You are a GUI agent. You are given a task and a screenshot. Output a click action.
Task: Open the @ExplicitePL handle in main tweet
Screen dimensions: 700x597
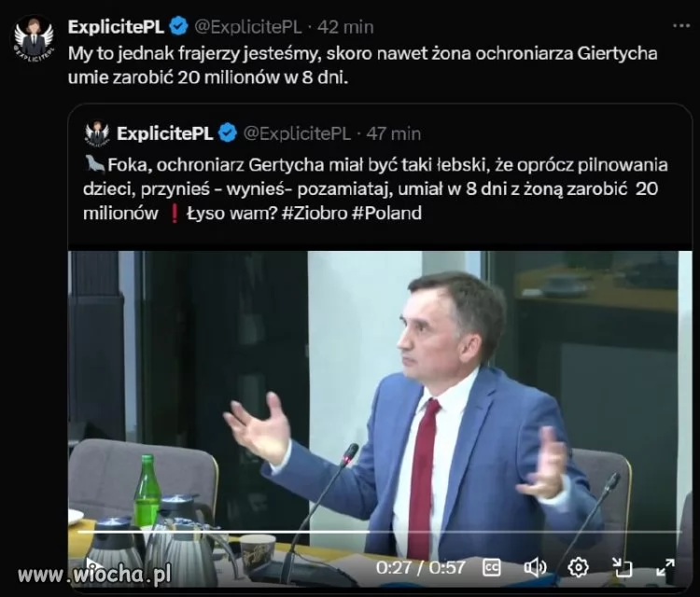pos(248,26)
